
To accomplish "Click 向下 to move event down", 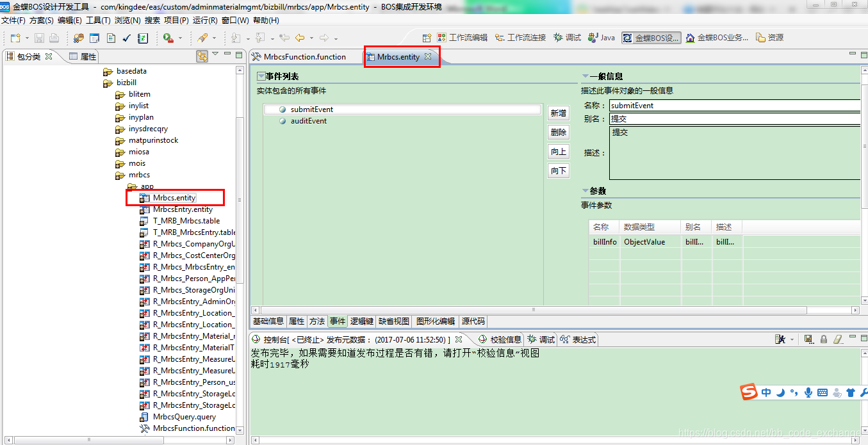I will pyautogui.click(x=559, y=171).
